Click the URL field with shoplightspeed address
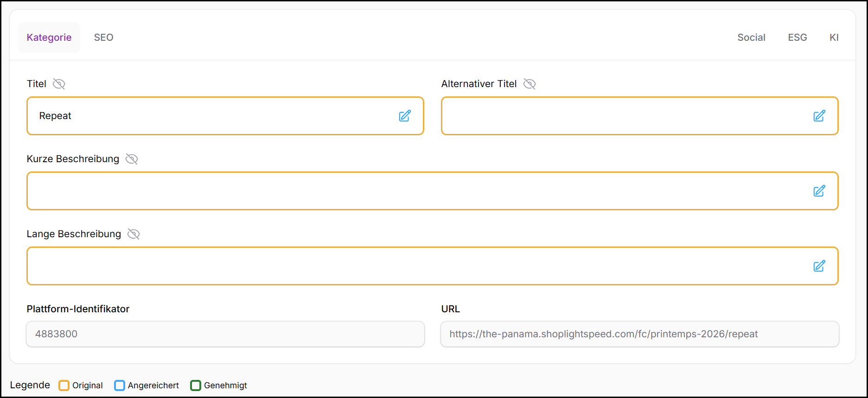 639,334
